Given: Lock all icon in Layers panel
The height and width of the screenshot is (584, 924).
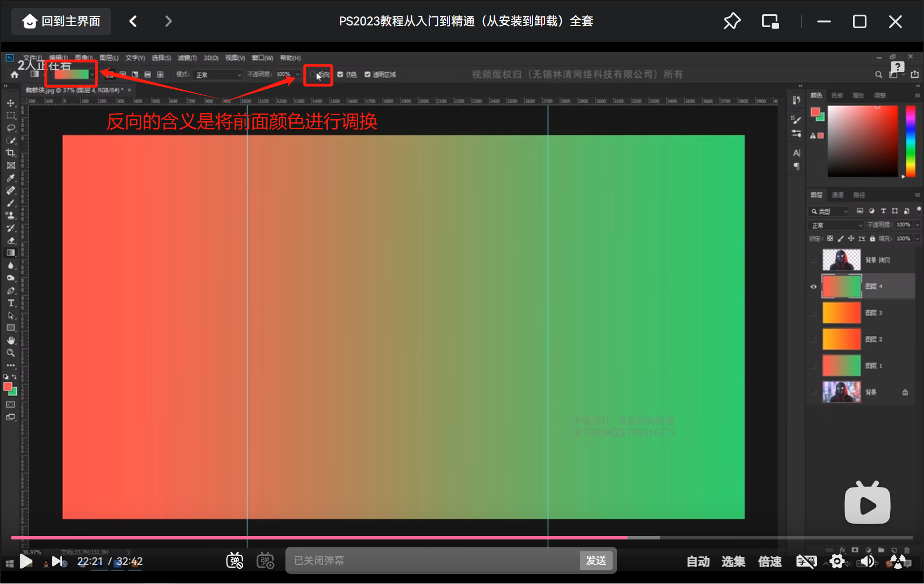Looking at the screenshot, I should [873, 239].
